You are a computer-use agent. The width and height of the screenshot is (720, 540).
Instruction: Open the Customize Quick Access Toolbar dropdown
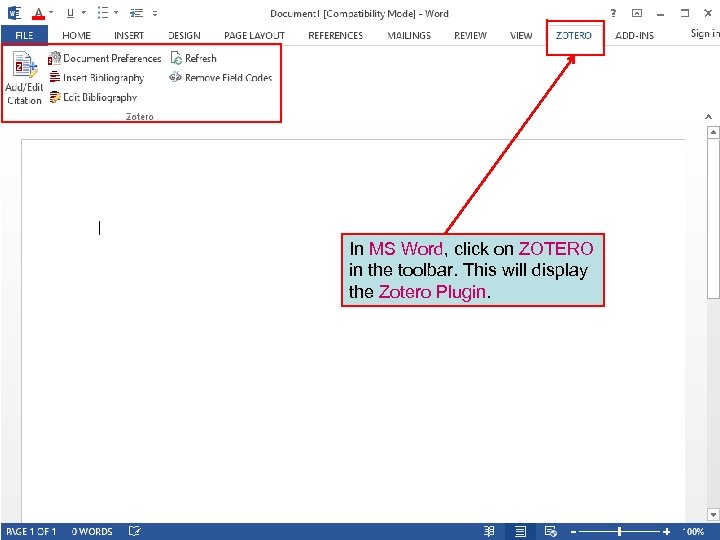[155, 13]
